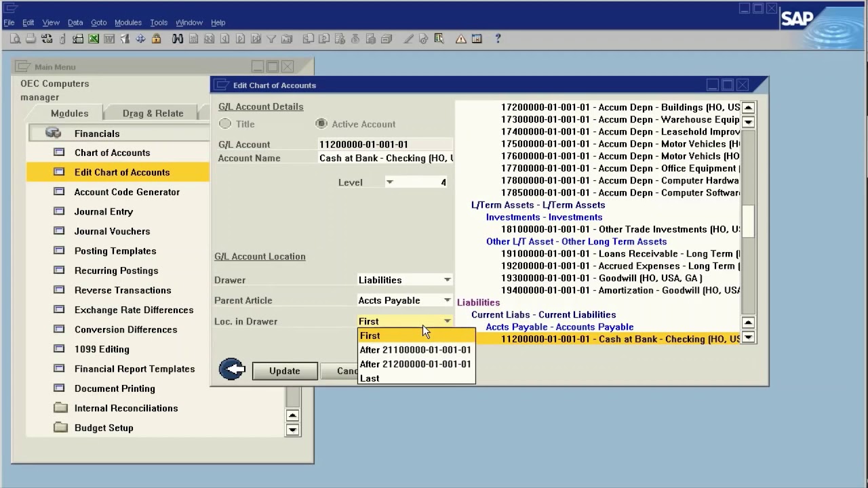This screenshot has width=868, height=488.
Task: Switch to the Modules tab
Action: click(x=70, y=113)
